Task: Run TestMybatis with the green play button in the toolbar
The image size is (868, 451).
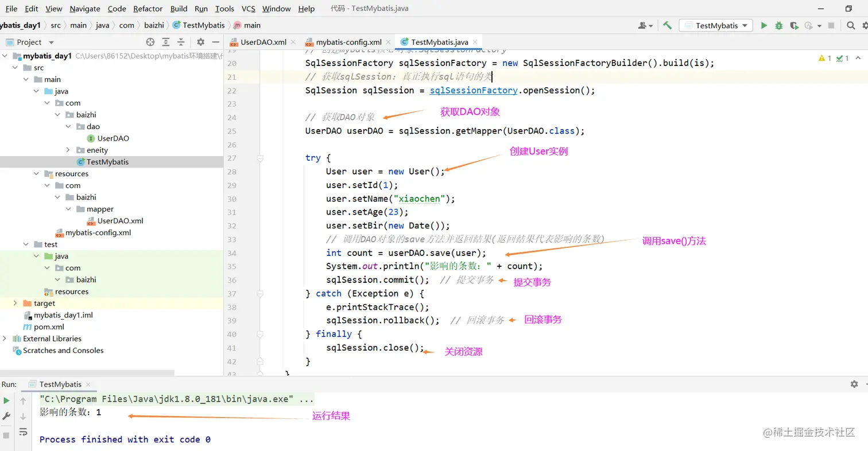Action: [x=764, y=25]
